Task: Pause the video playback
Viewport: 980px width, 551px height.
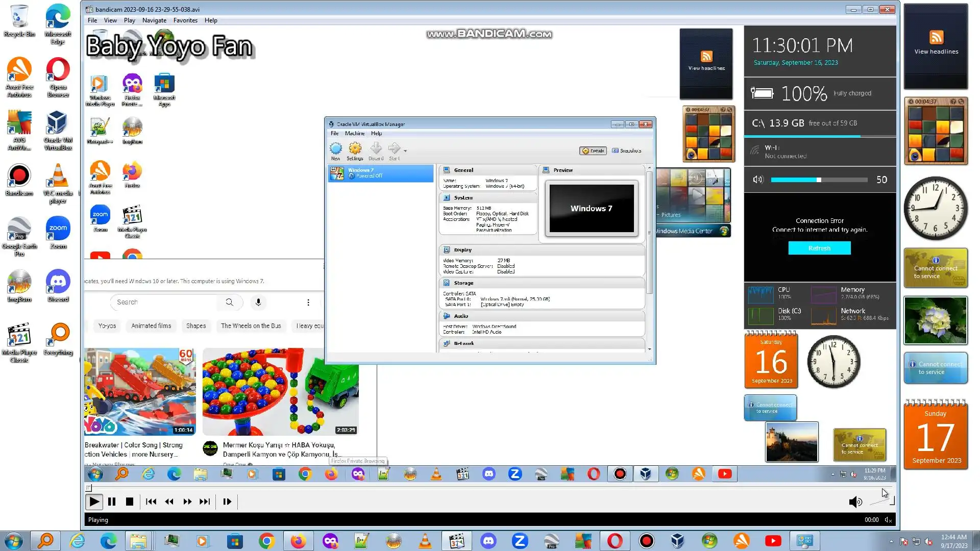Action: pyautogui.click(x=112, y=502)
